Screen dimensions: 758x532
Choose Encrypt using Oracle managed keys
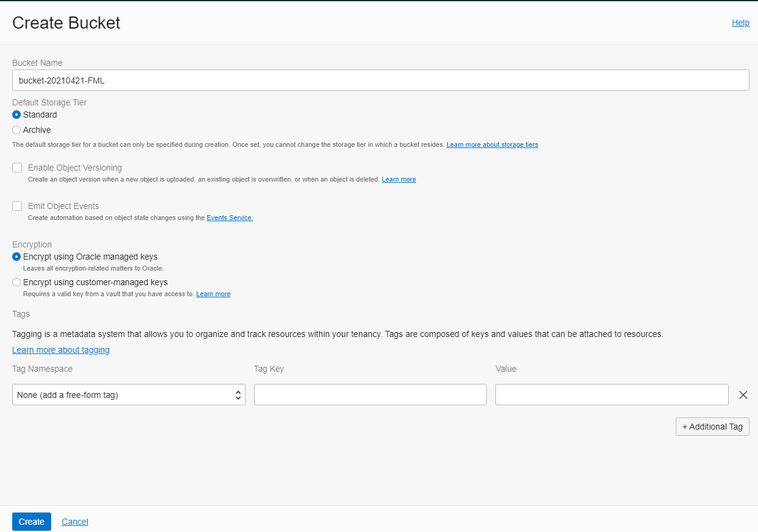click(x=16, y=257)
